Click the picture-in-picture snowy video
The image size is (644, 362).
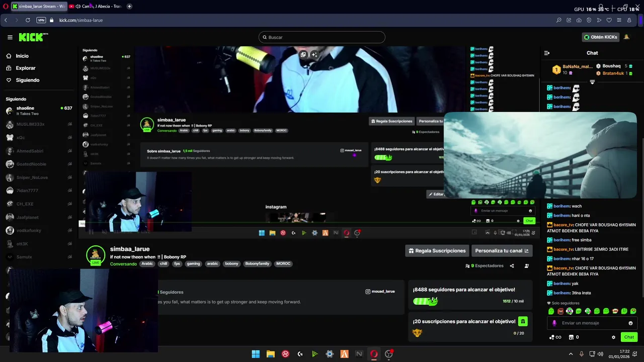click(x=540, y=155)
